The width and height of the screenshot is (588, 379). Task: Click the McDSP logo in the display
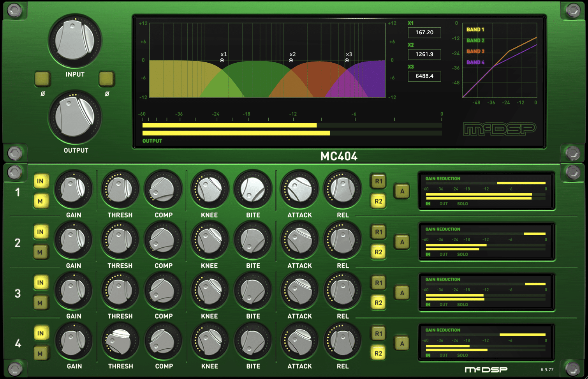click(x=499, y=129)
